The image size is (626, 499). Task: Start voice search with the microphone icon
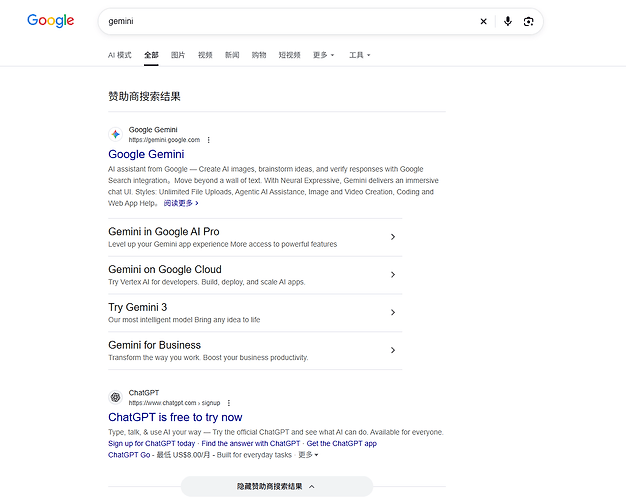coord(507,21)
